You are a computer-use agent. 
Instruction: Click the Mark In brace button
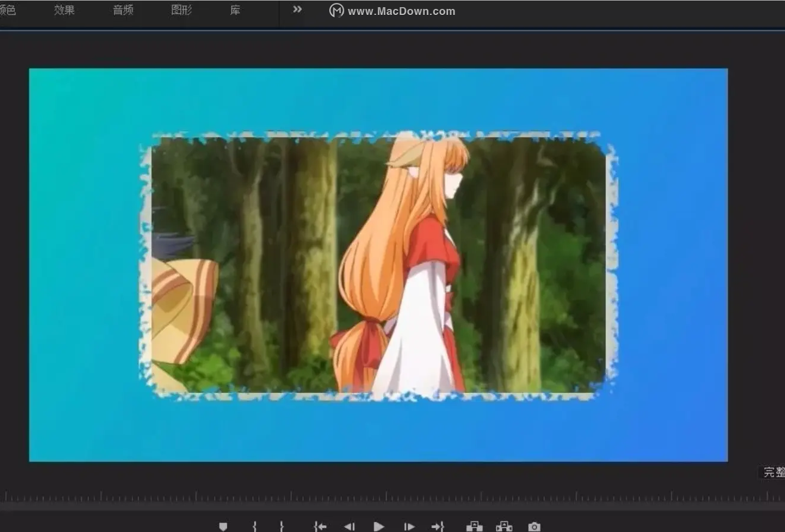255,527
